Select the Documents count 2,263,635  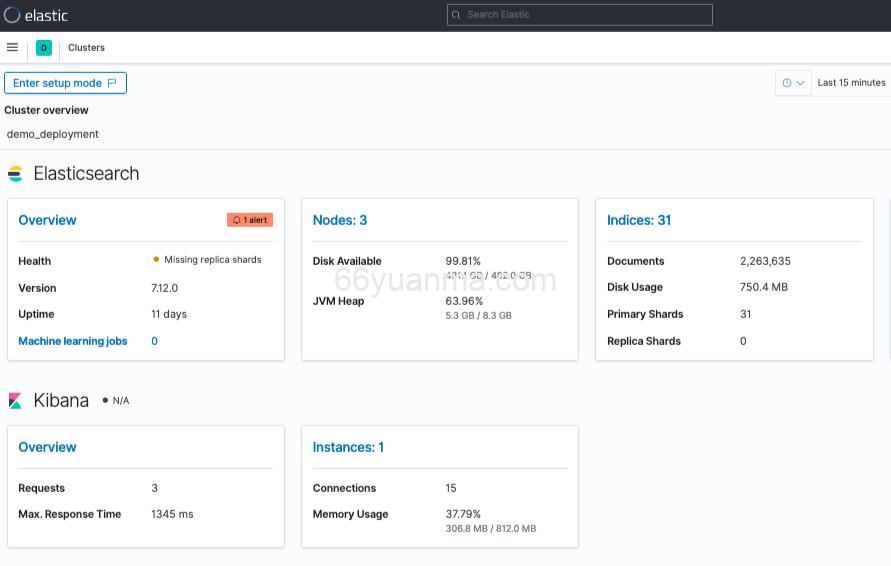(x=765, y=261)
